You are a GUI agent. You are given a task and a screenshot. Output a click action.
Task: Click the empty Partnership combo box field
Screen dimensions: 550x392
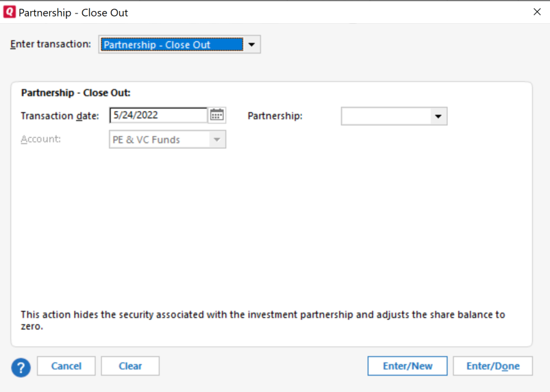click(x=386, y=116)
